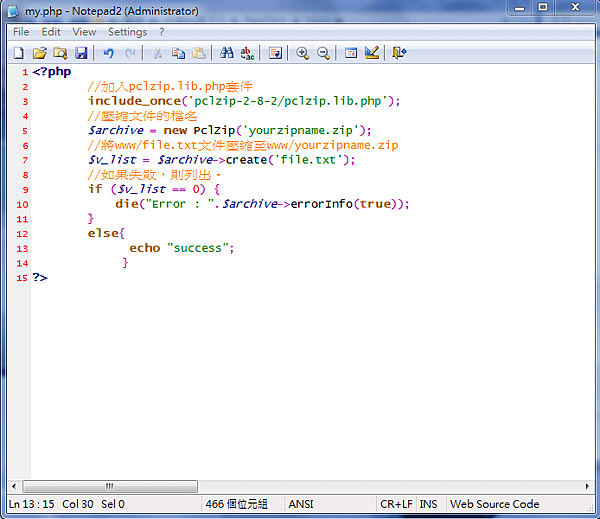This screenshot has width=600, height=519.
Task: Click the '466' byte count status entry
Action: point(236,504)
